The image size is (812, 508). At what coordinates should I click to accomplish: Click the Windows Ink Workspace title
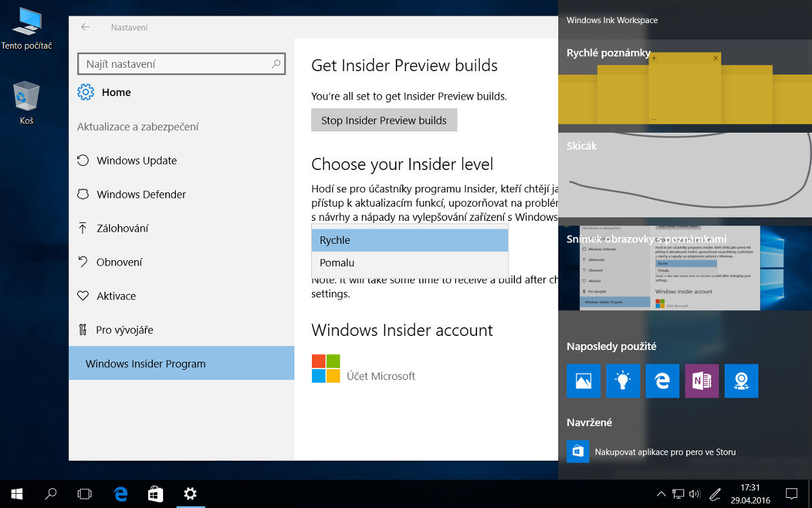tap(612, 20)
